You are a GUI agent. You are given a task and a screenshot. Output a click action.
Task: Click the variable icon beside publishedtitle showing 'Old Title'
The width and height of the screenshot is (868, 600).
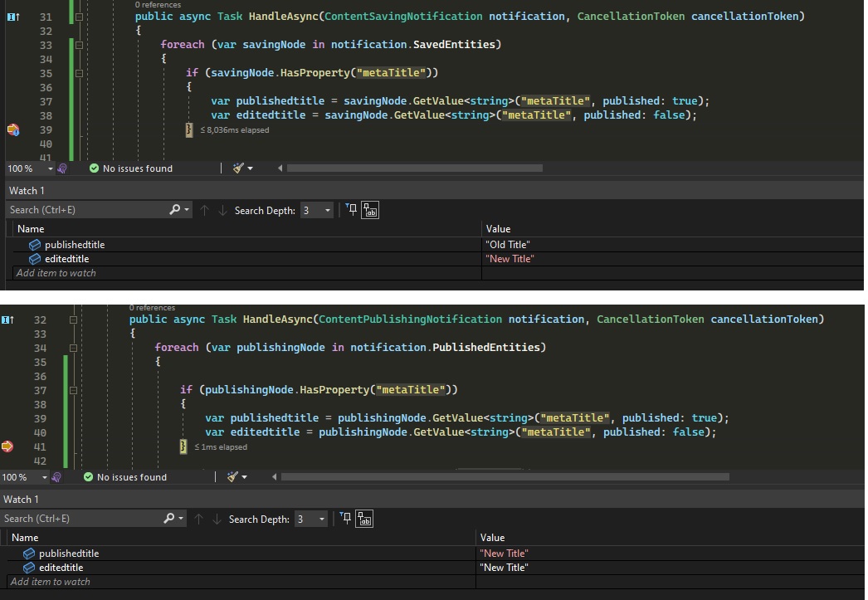coord(34,245)
